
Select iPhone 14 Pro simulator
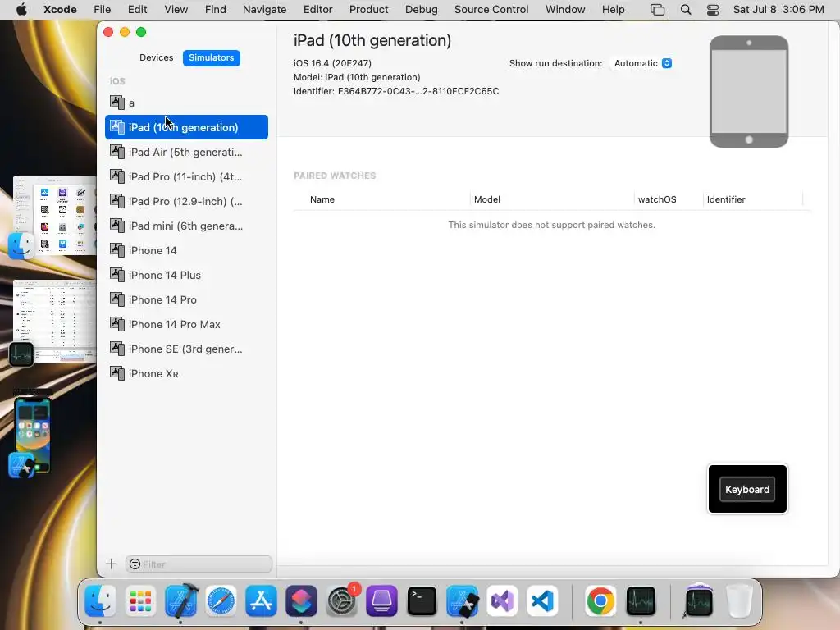(x=186, y=299)
